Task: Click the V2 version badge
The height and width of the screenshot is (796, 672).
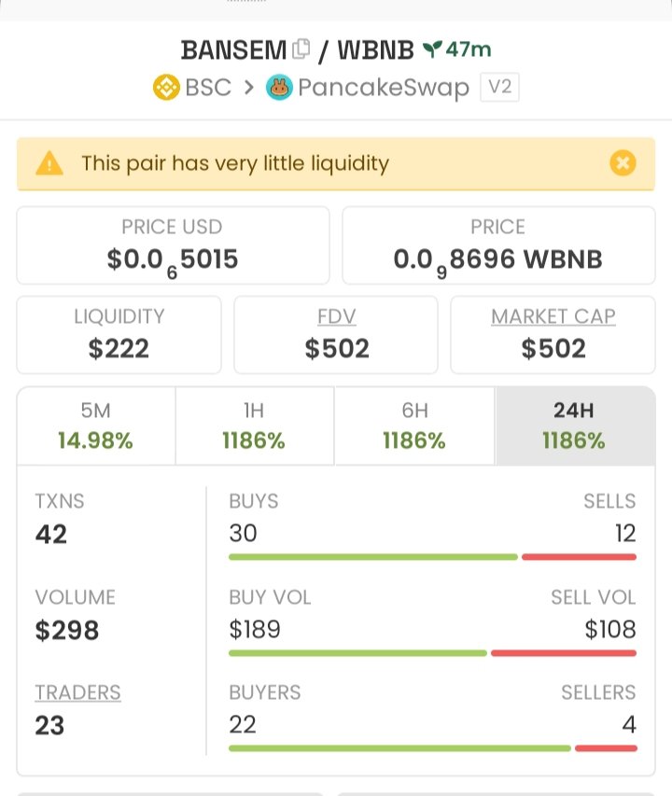Action: tap(499, 87)
